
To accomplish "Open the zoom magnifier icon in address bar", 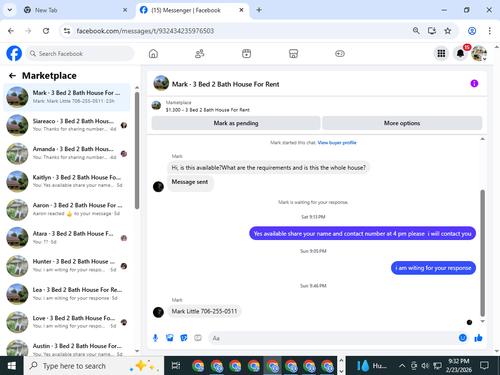I will coord(416,31).
